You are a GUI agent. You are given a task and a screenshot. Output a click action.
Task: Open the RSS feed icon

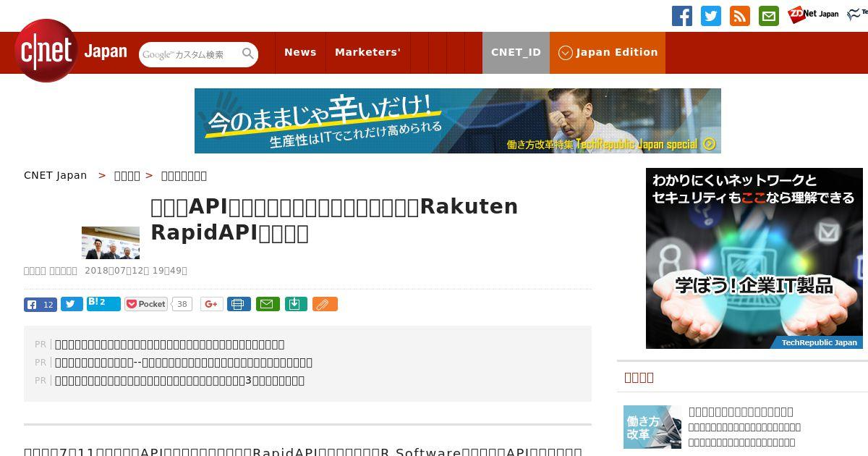click(740, 16)
